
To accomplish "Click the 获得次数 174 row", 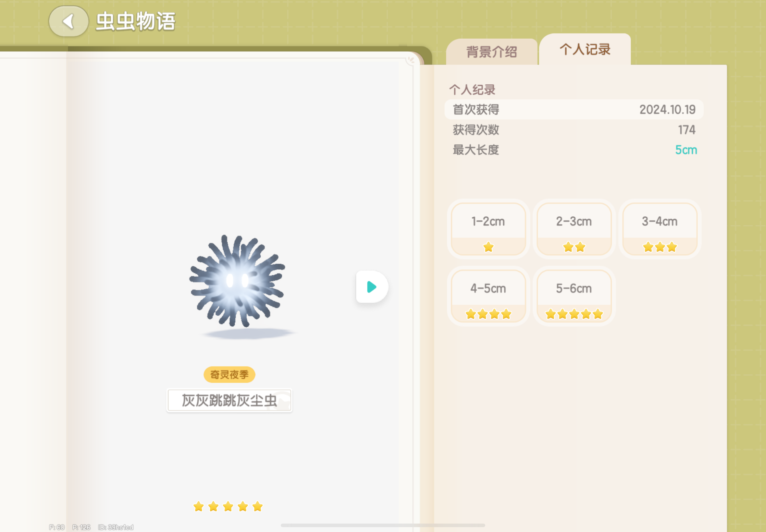I will pos(574,130).
